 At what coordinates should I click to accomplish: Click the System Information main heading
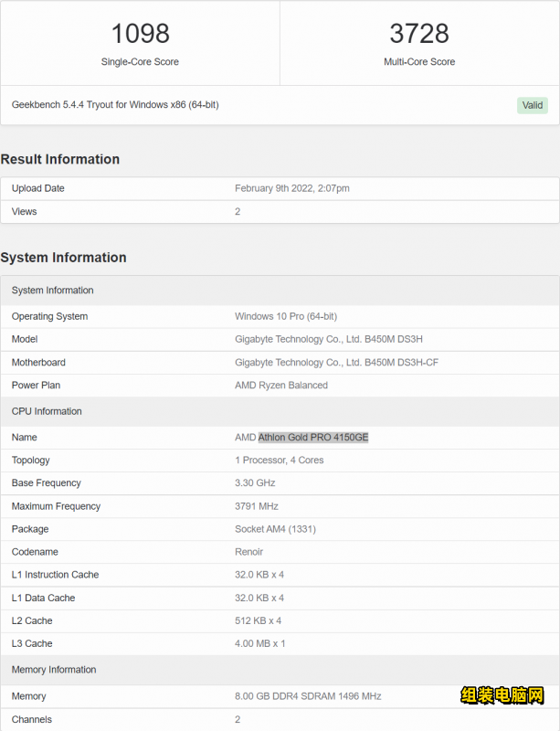pyautogui.click(x=63, y=258)
